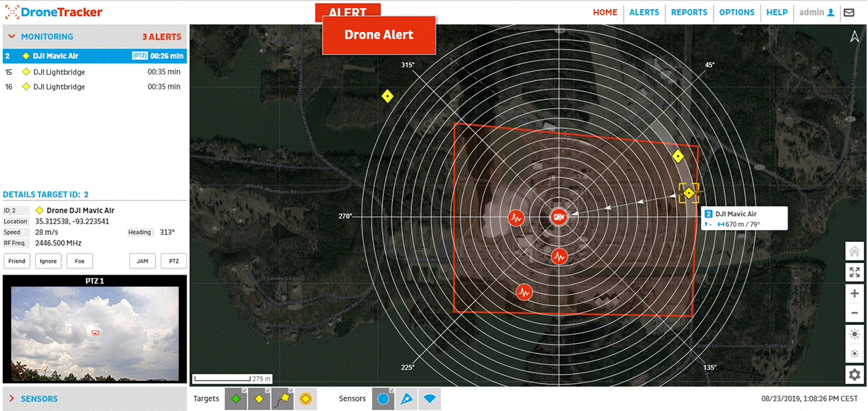Click the JAM button
The width and height of the screenshot is (868, 411).
[142, 261]
